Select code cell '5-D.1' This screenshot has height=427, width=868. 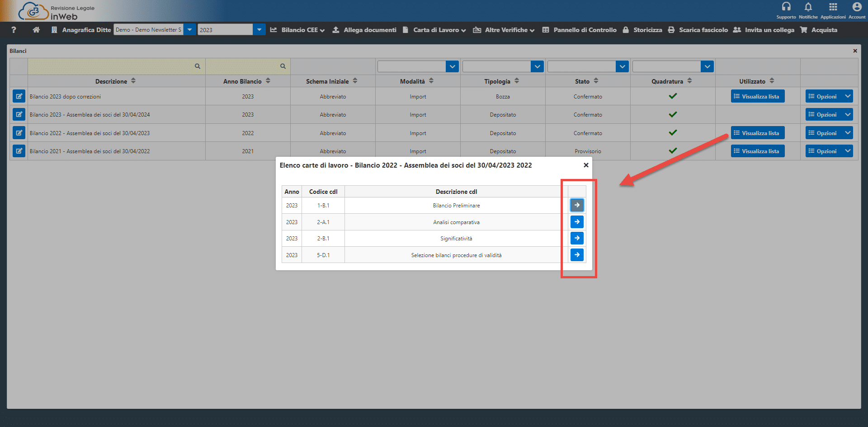point(323,255)
